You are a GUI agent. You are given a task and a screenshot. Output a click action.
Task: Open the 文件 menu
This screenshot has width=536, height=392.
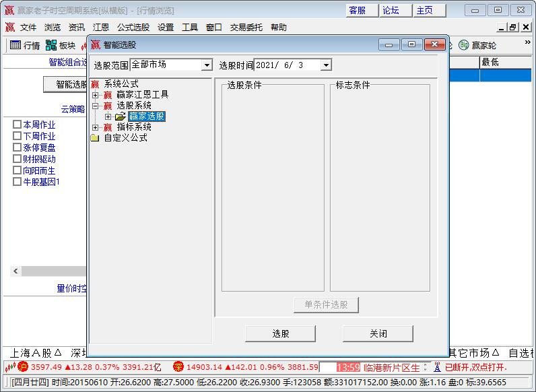28,28
